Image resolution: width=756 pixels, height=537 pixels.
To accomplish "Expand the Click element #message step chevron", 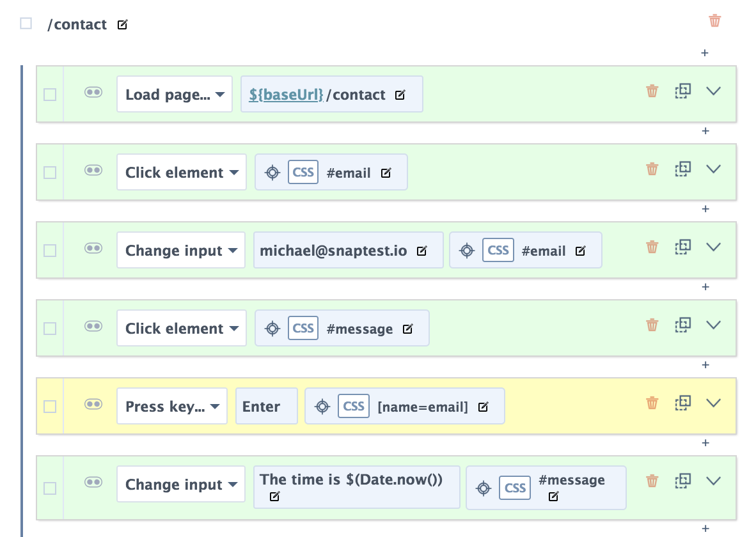I will (x=713, y=325).
